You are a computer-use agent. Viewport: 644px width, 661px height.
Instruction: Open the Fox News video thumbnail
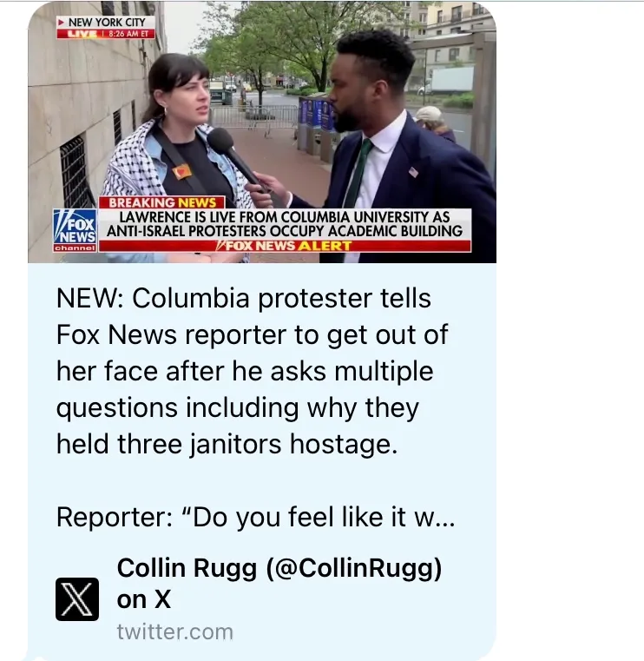pyautogui.click(x=262, y=132)
